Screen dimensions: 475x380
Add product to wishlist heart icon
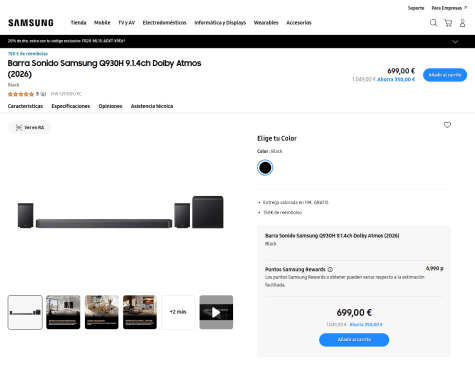(447, 125)
